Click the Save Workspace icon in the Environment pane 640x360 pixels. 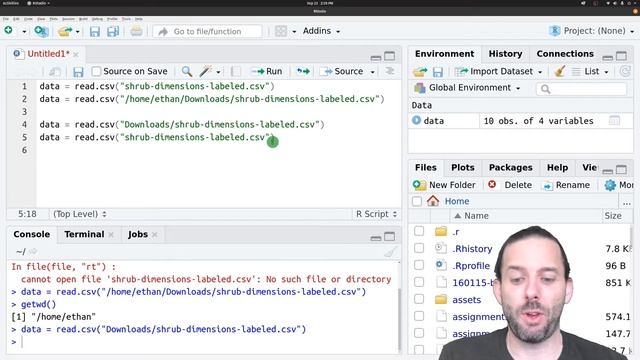438,72
